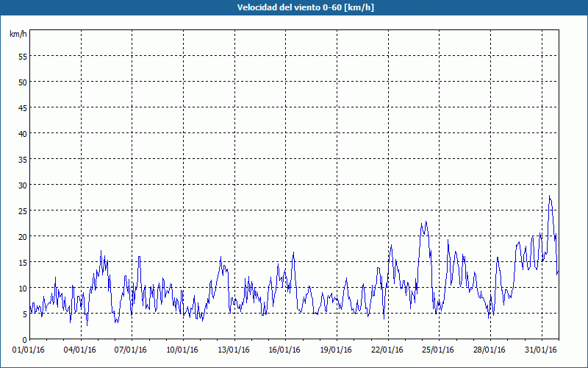The image size is (588, 368).
Task: Select the y-axis value 45
Action: [23, 107]
